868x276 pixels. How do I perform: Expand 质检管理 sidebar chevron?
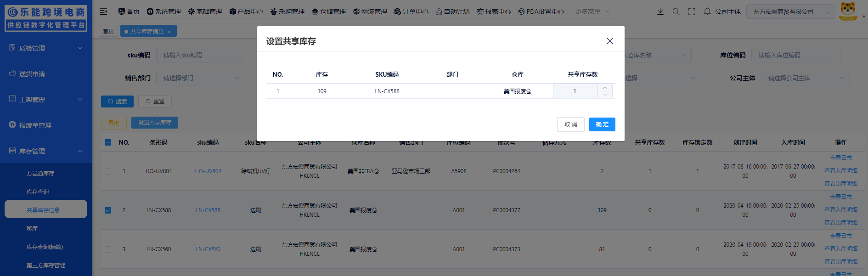80,48
